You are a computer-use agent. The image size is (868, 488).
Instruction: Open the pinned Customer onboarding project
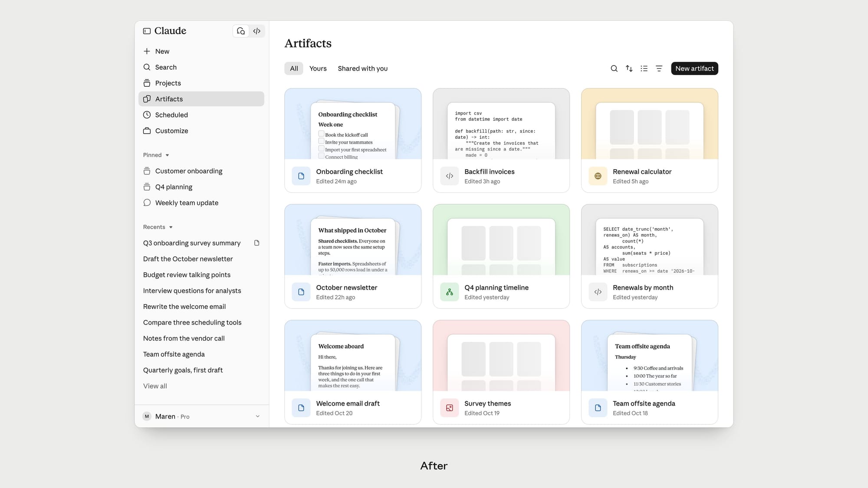pos(201,171)
